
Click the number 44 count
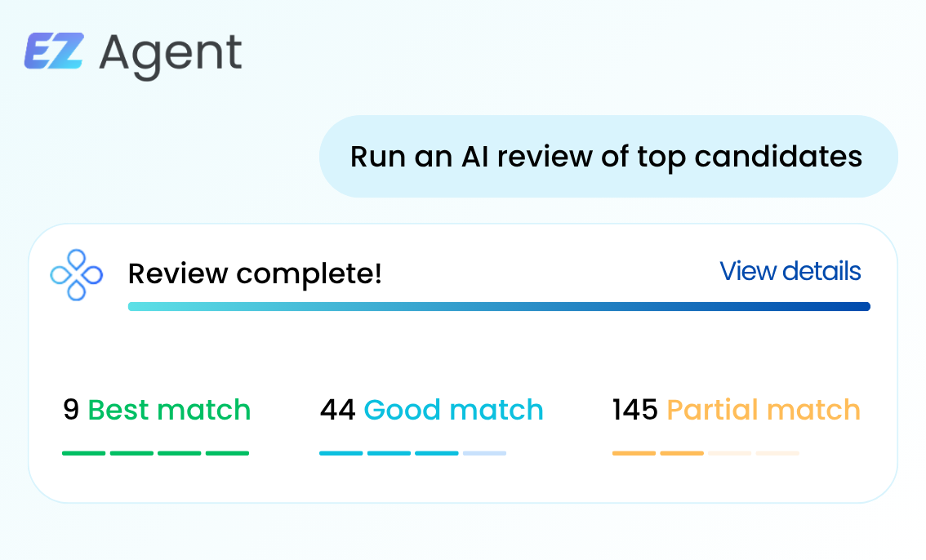[338, 410]
